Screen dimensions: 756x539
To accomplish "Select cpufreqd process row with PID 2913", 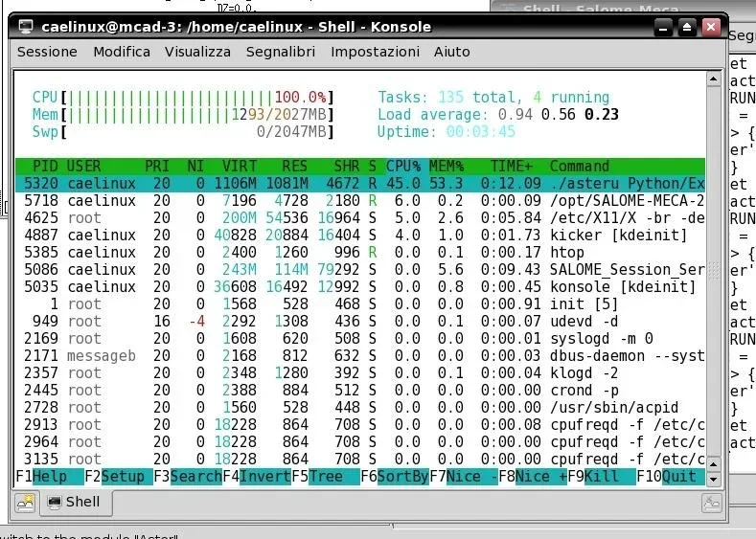I will (360, 425).
